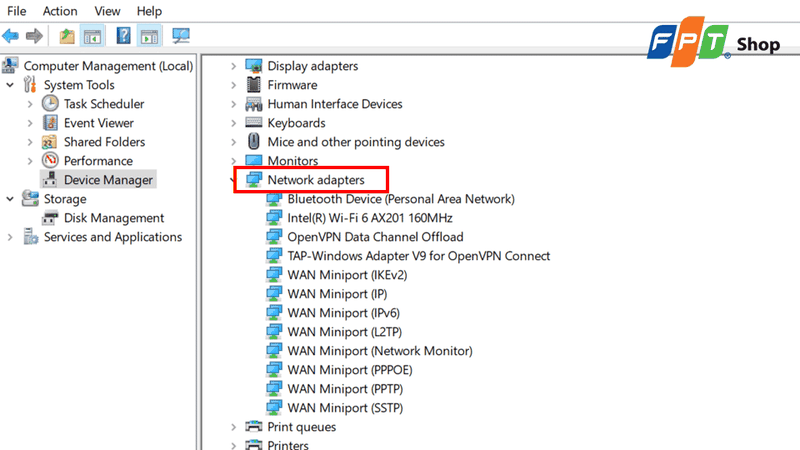Expand the Print queues node

click(233, 427)
